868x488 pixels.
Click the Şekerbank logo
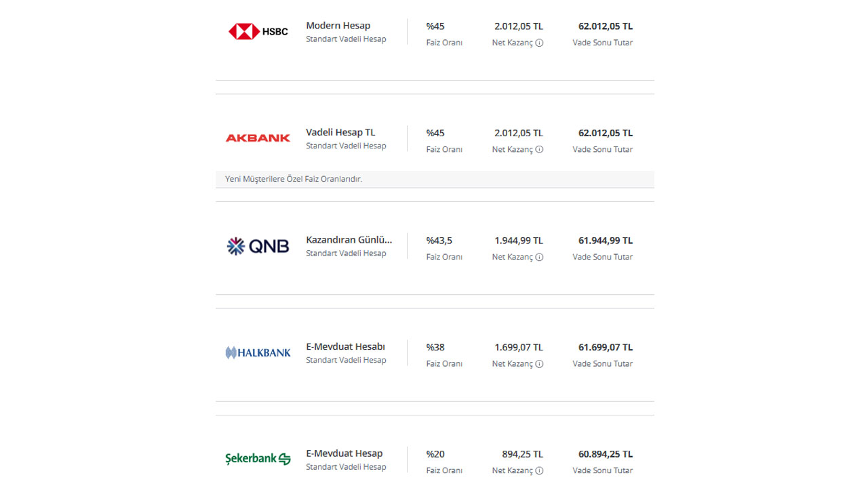(x=258, y=459)
